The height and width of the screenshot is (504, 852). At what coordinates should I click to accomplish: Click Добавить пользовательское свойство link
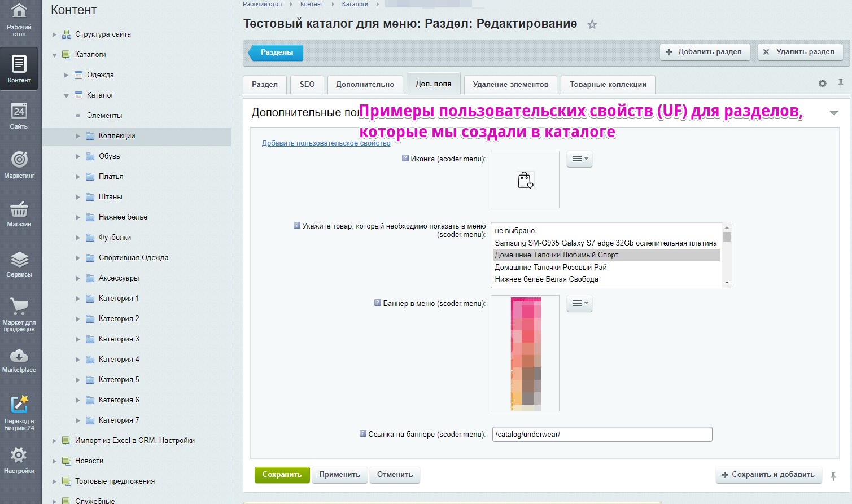click(x=326, y=143)
